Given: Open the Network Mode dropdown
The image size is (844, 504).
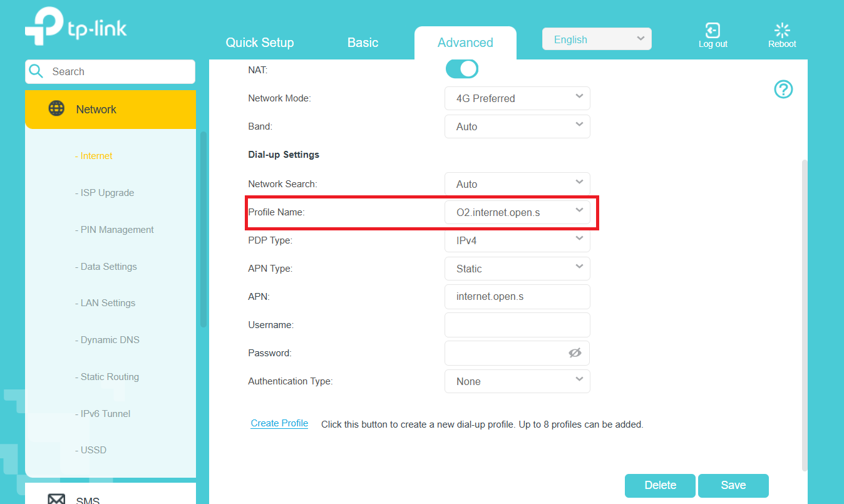Looking at the screenshot, I should coord(517,98).
